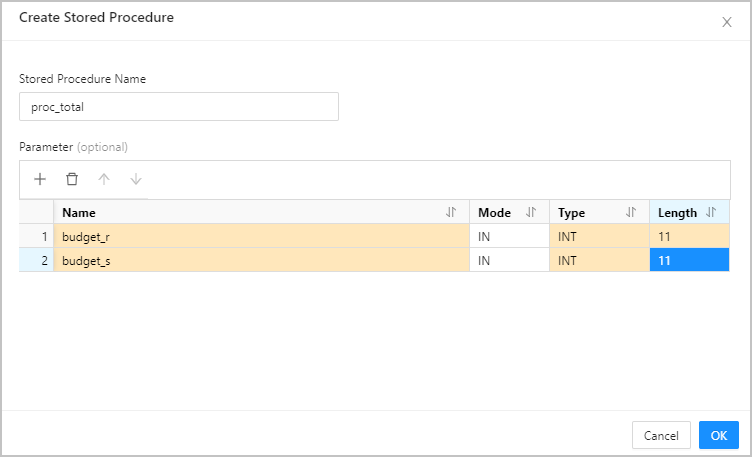Cancel the stored procedure creation
The height and width of the screenshot is (457, 752).
pos(661,435)
